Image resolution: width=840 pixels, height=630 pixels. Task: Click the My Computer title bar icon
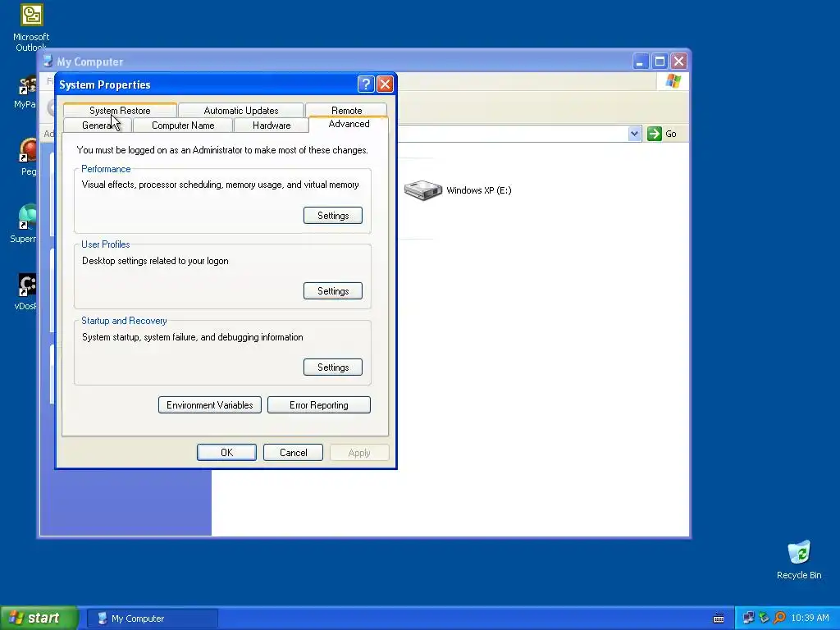coord(48,61)
